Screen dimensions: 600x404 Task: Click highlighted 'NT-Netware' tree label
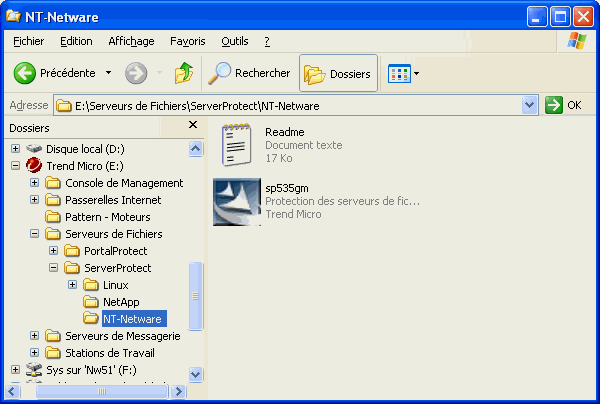pyautogui.click(x=134, y=319)
